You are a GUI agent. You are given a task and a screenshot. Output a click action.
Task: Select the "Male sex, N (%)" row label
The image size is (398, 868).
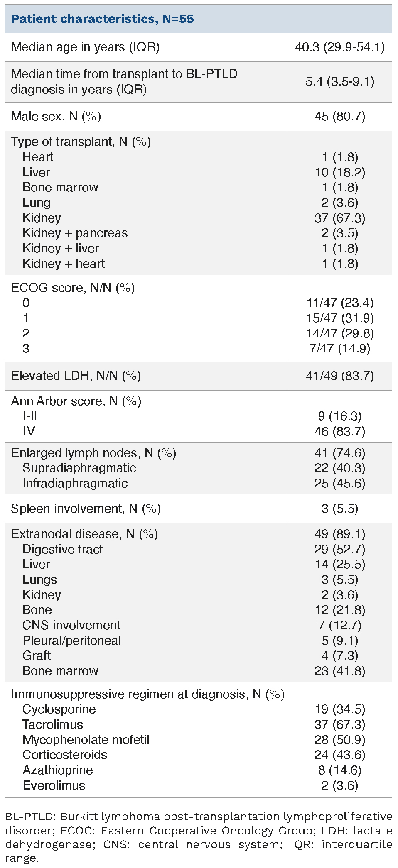[56, 116]
